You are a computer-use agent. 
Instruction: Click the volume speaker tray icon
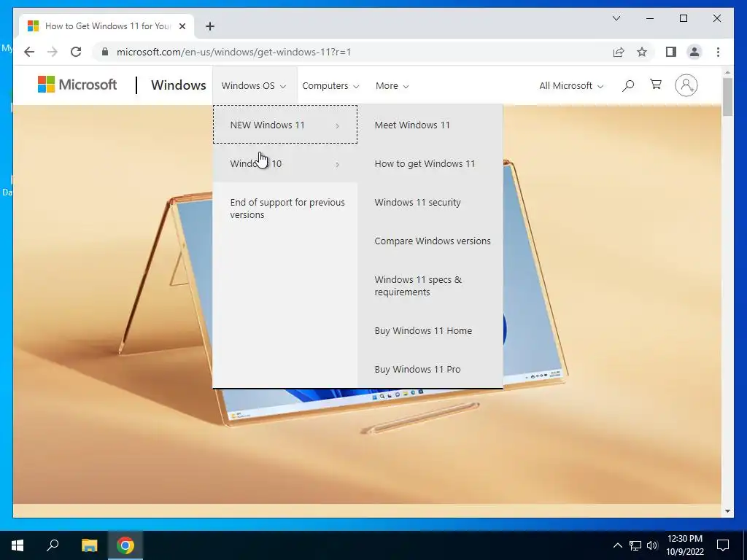pos(652,545)
